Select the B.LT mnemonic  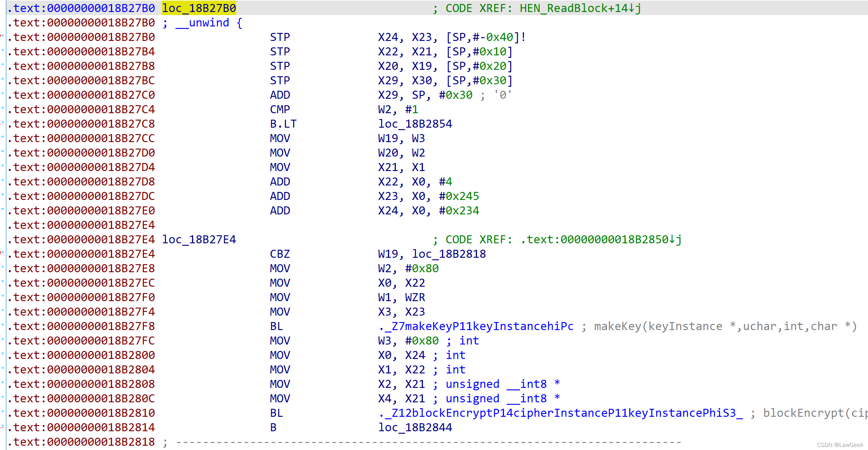(x=283, y=124)
